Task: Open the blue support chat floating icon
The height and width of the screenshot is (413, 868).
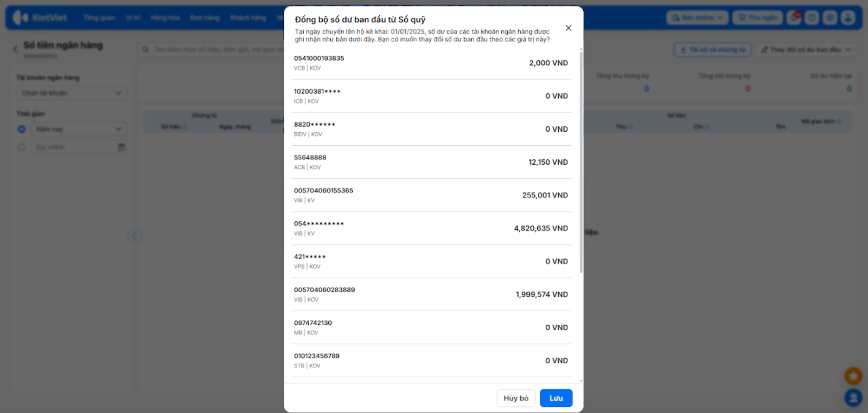Action: tap(853, 398)
